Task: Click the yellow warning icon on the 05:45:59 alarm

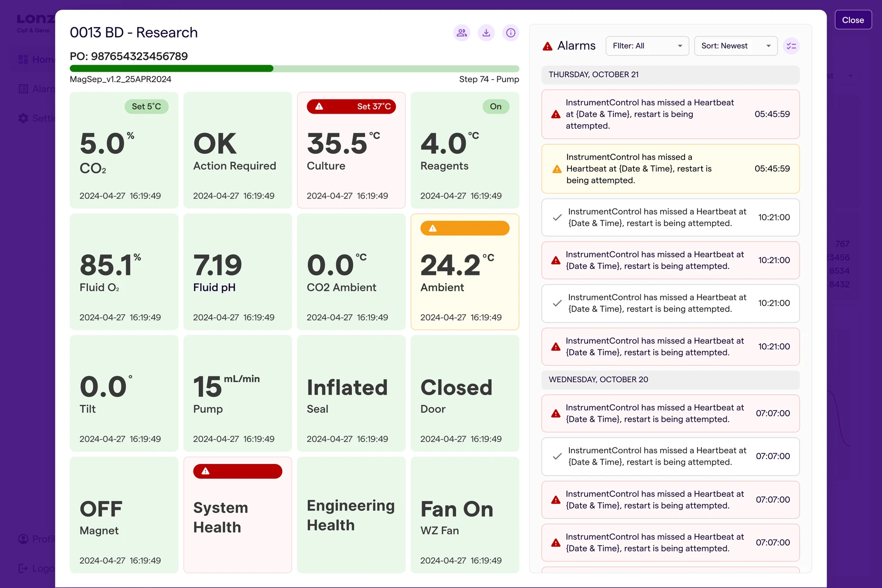Action: coord(557,169)
